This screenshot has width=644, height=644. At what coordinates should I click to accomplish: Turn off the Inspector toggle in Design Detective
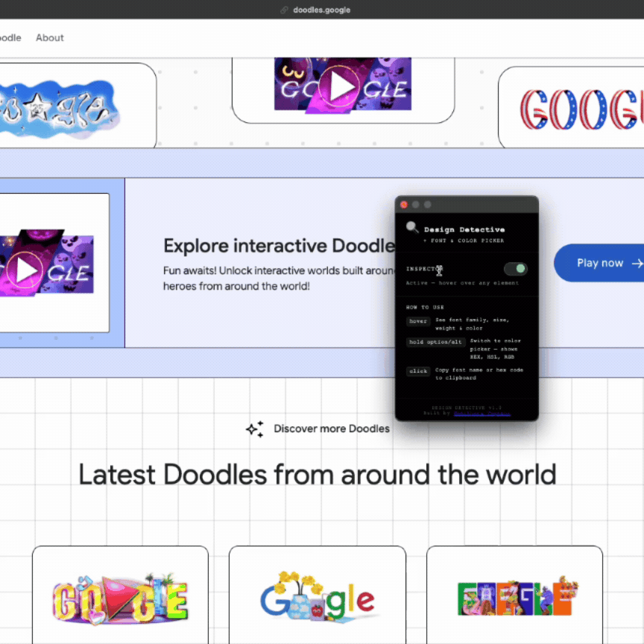[516, 269]
